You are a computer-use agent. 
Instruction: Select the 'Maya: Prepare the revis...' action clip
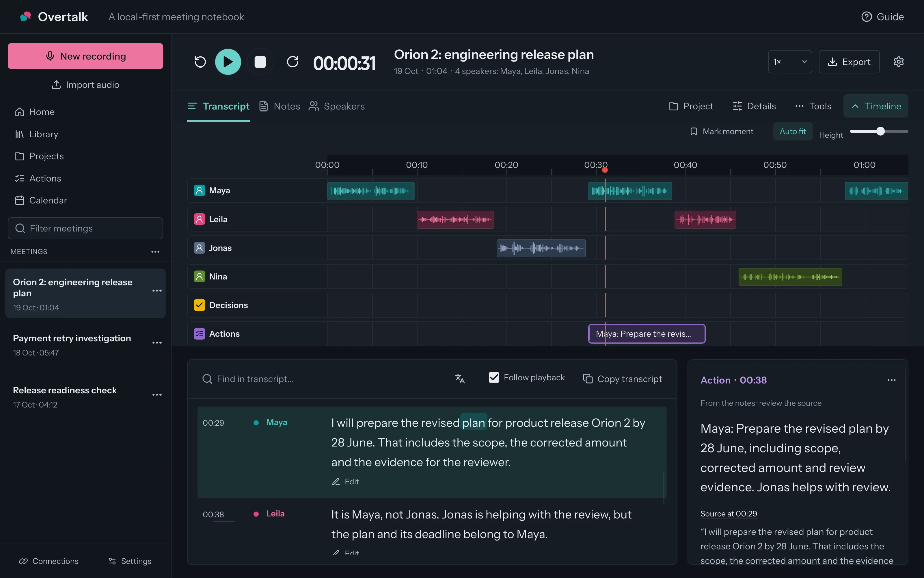point(647,334)
